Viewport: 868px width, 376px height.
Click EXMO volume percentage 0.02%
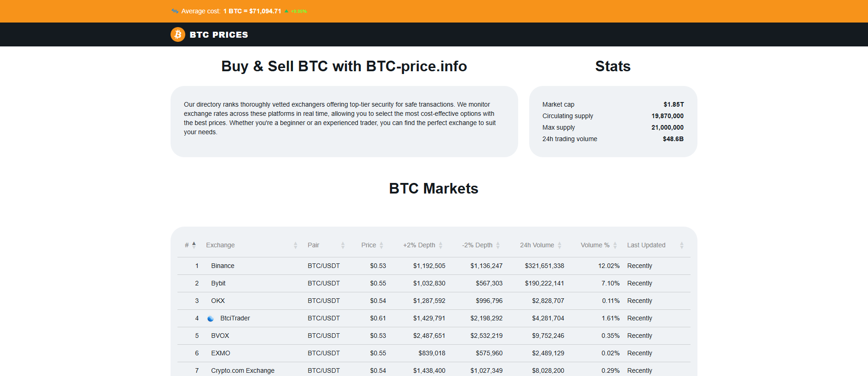coord(611,353)
